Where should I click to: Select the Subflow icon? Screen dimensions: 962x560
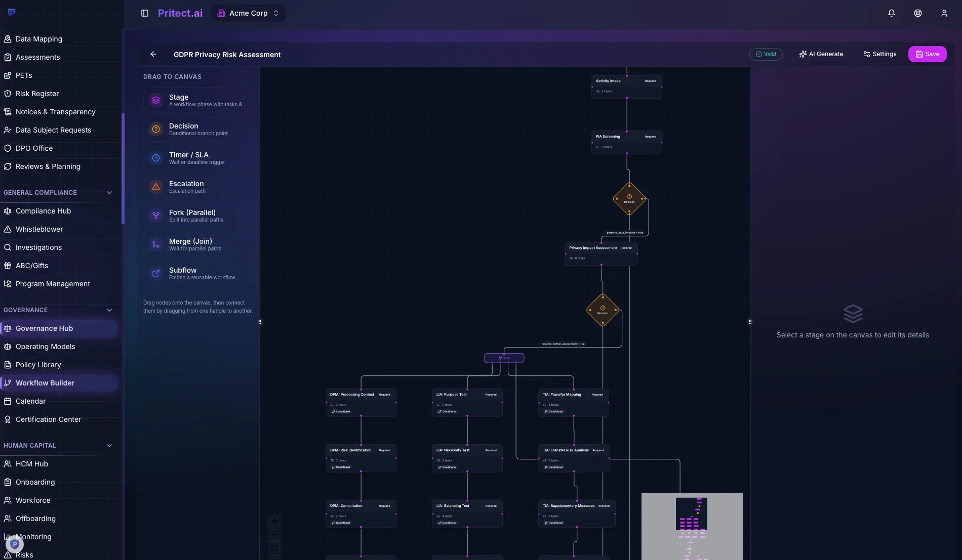156,273
